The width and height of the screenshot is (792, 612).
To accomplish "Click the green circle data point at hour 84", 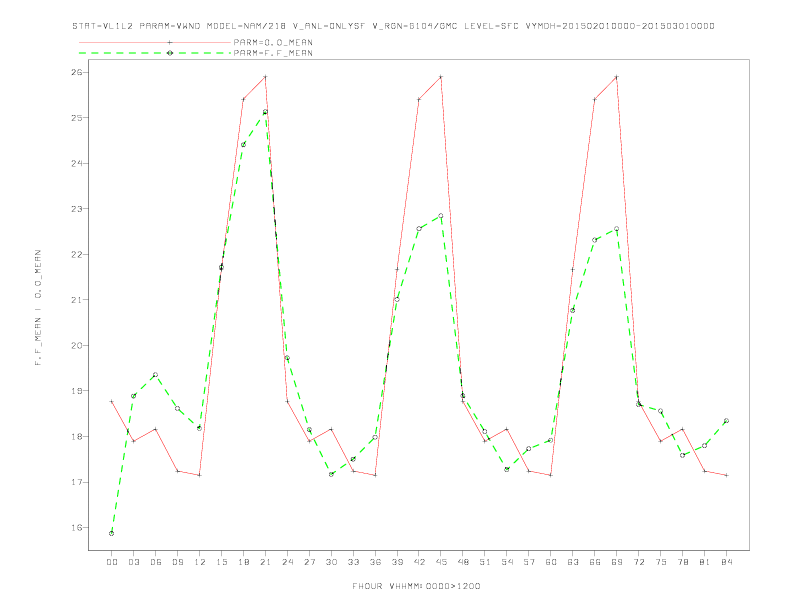I will click(x=726, y=421).
